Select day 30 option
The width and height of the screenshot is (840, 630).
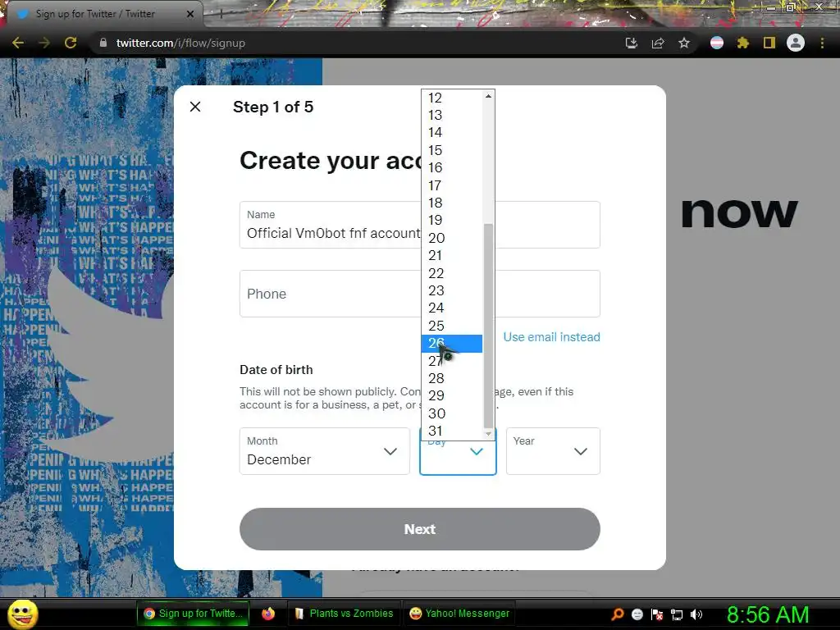click(452, 413)
